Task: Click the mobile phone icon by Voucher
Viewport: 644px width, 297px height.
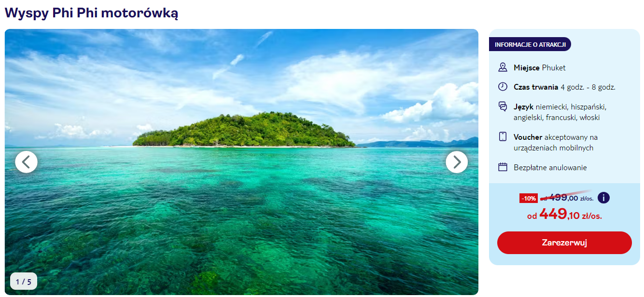Action: [x=503, y=137]
